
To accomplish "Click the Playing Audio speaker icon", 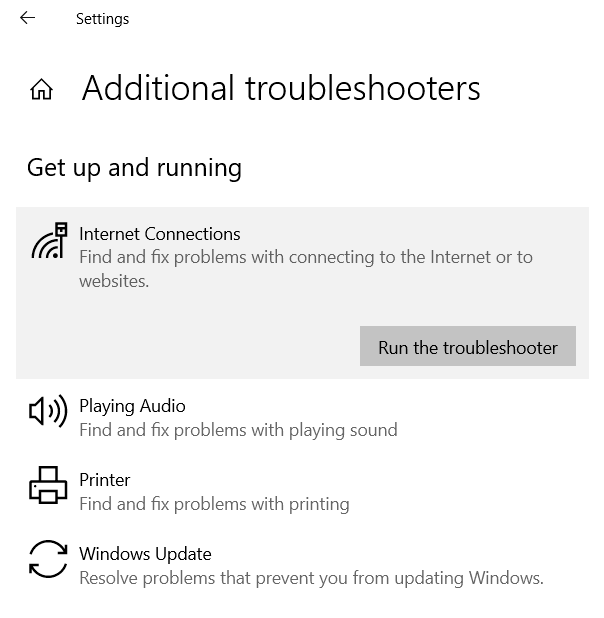I will 48,410.
